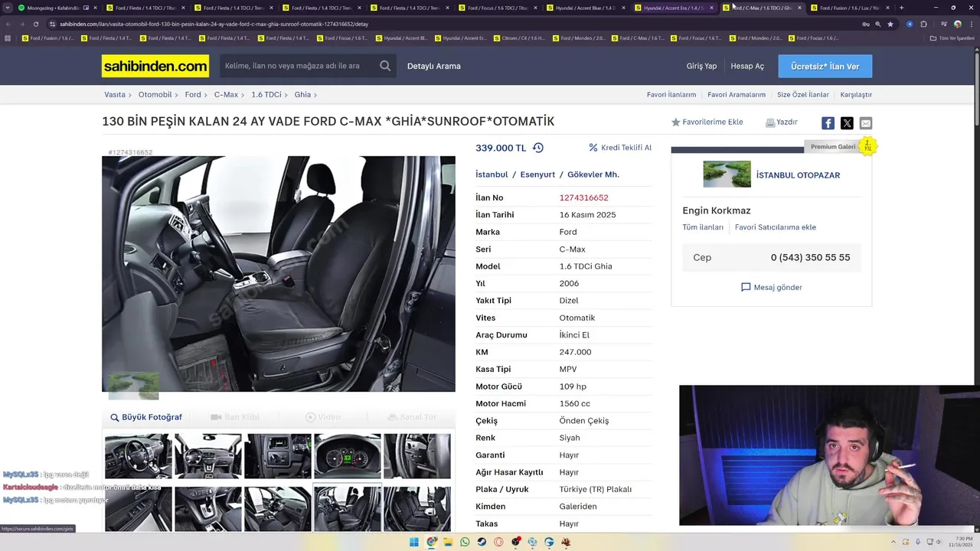Select the instrument cluster thumbnail
980x551 pixels.
point(348,456)
